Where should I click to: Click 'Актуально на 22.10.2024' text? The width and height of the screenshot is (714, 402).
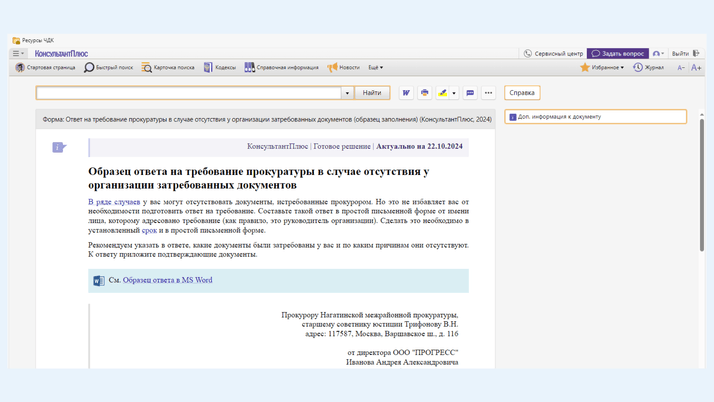419,146
